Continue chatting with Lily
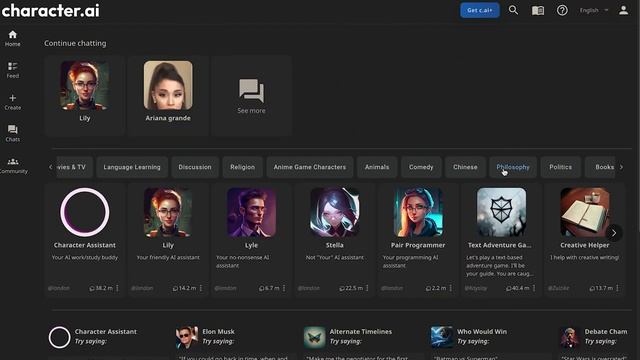Screen dimensions: 640x360 coord(85,96)
